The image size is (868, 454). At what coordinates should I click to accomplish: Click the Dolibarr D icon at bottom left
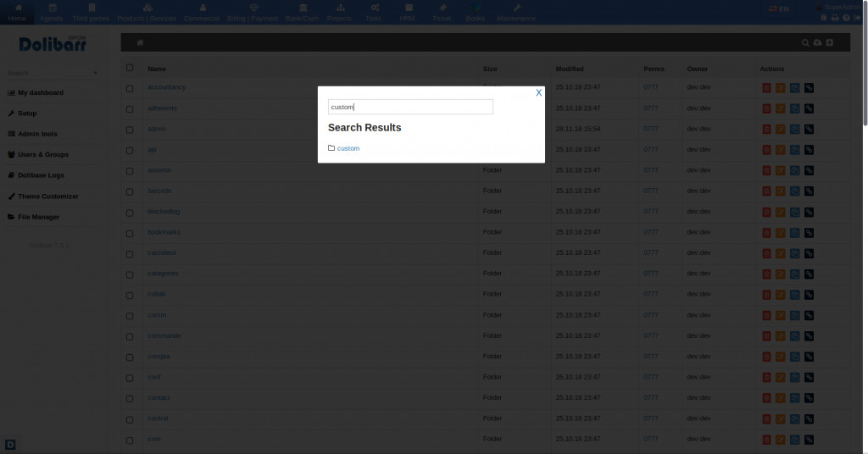pos(10,445)
